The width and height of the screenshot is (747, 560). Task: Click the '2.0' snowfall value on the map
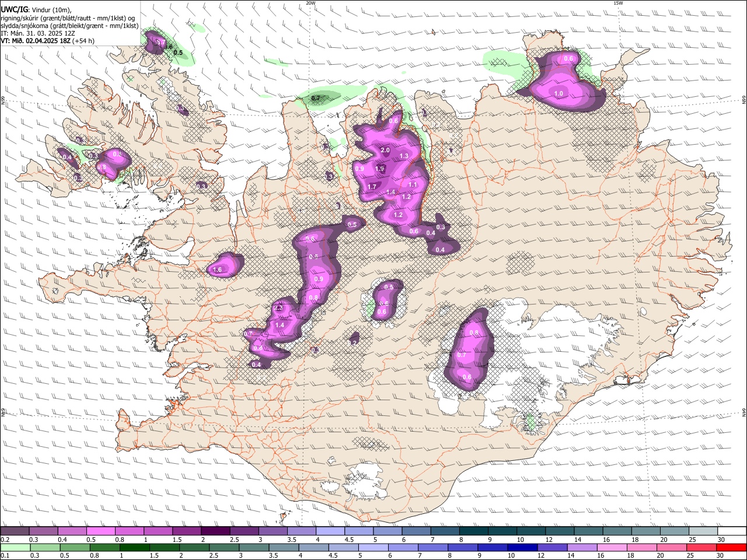coord(385,150)
